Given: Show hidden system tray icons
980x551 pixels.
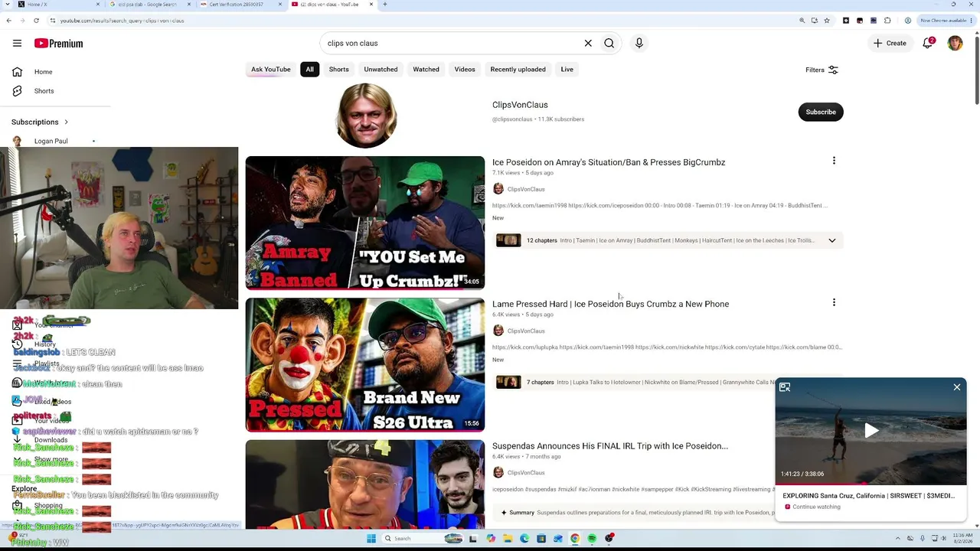Looking at the screenshot, I should (x=899, y=539).
